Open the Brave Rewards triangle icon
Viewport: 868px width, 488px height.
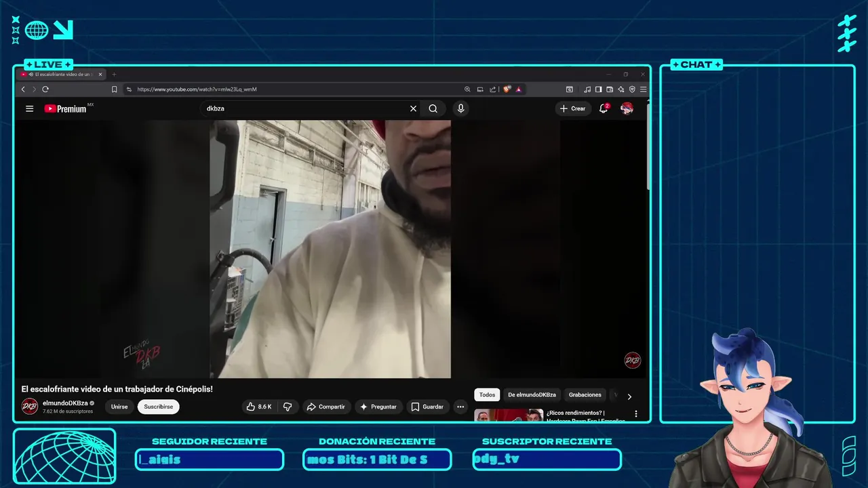point(519,89)
